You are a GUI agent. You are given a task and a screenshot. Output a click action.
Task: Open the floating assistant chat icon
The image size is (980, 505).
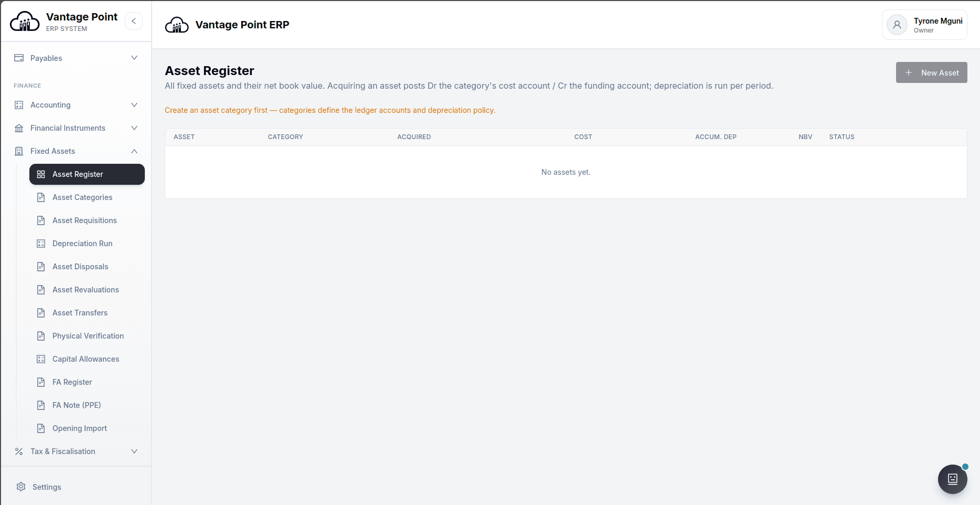pyautogui.click(x=953, y=479)
